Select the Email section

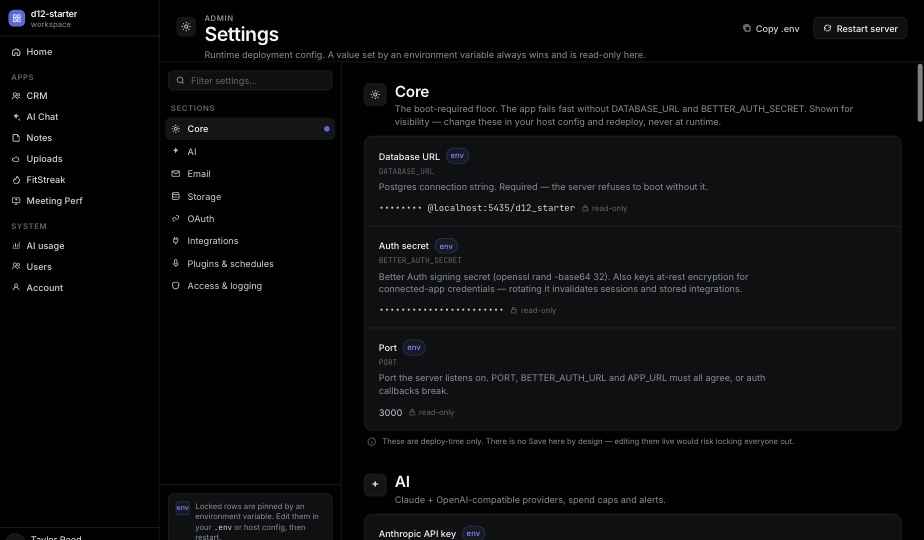[x=250, y=174]
